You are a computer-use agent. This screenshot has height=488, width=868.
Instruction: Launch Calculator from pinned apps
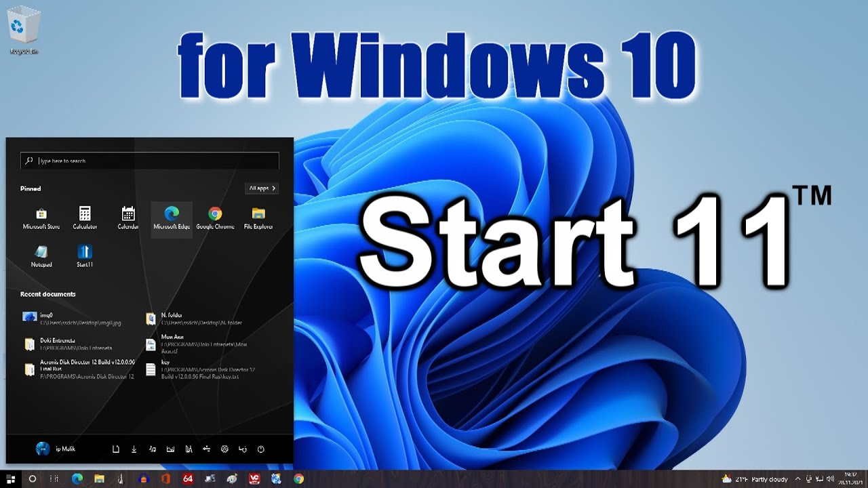pos(85,218)
